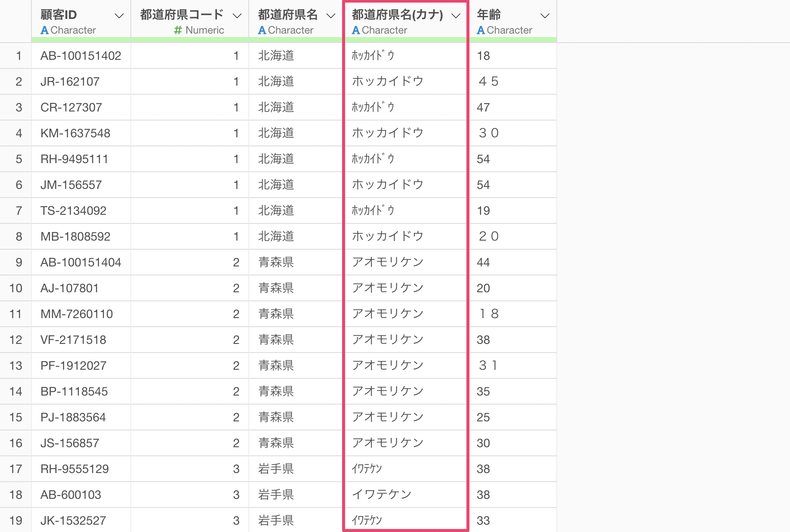Open the 年齢 column dropdown chevron
The width and height of the screenshot is (790, 532).
545,16
